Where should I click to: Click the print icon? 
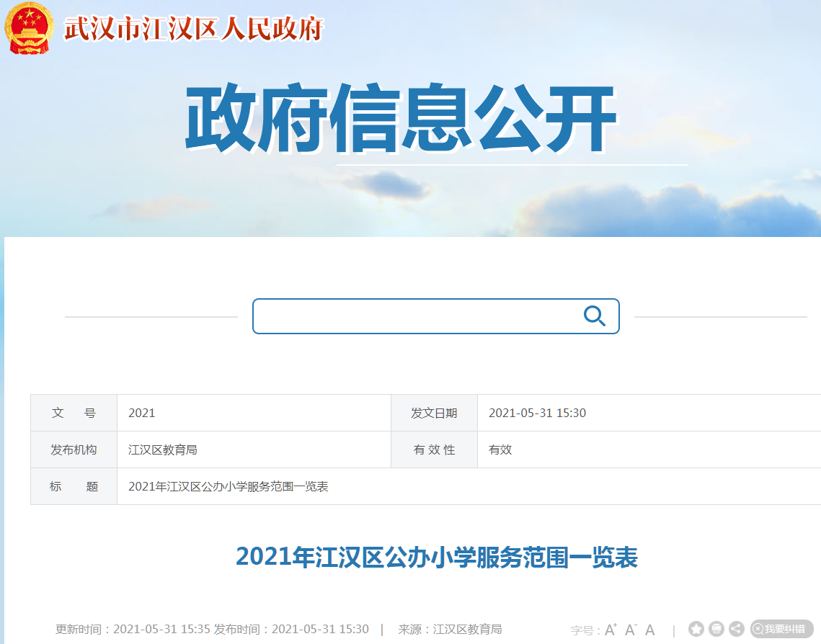(x=716, y=628)
